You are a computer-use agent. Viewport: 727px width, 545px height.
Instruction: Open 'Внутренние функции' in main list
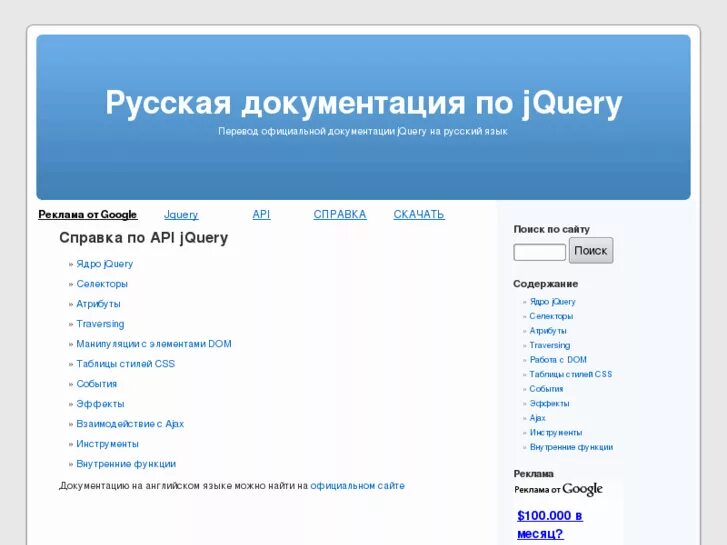(x=126, y=464)
